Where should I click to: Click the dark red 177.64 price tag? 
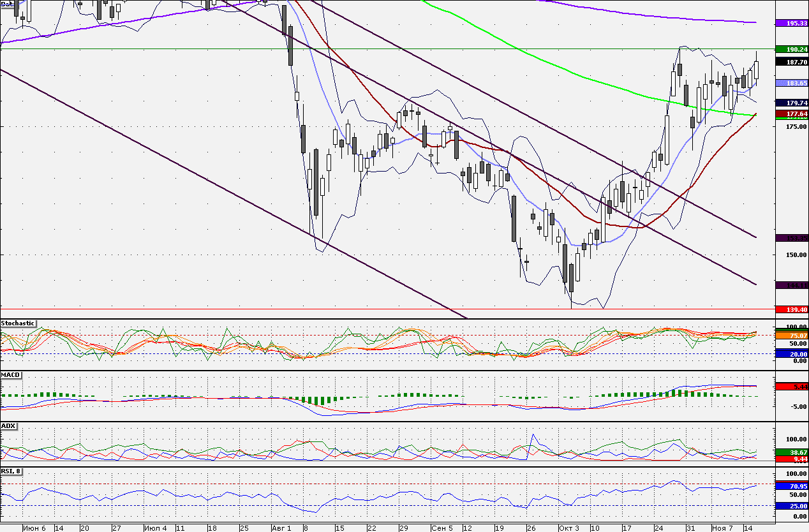pyautogui.click(x=792, y=114)
